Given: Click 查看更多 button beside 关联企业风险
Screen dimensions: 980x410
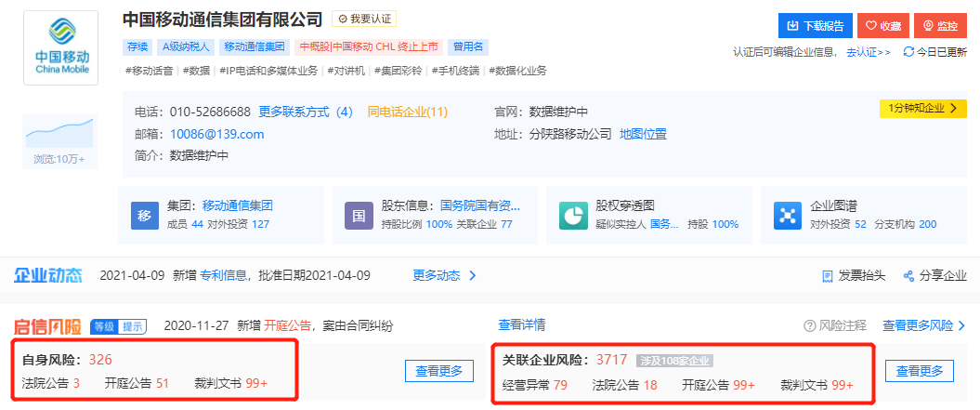Looking at the screenshot, I should (x=920, y=371).
